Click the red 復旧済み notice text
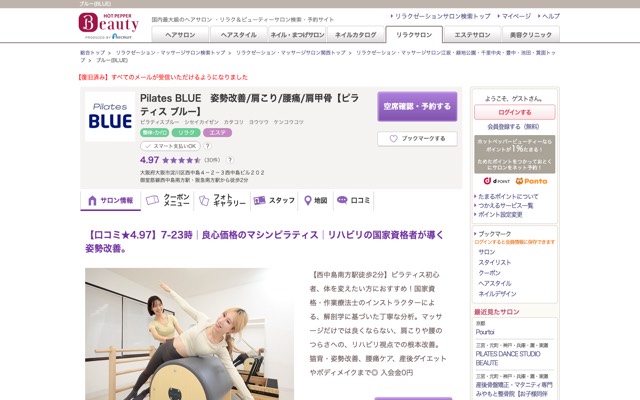This screenshot has height=400, width=640. tap(163, 77)
